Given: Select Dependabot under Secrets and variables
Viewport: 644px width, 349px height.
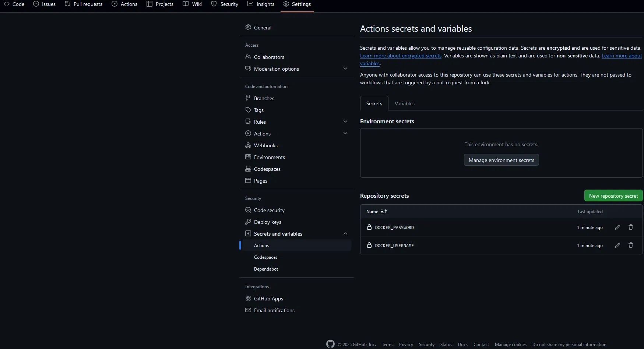Looking at the screenshot, I should click(266, 269).
